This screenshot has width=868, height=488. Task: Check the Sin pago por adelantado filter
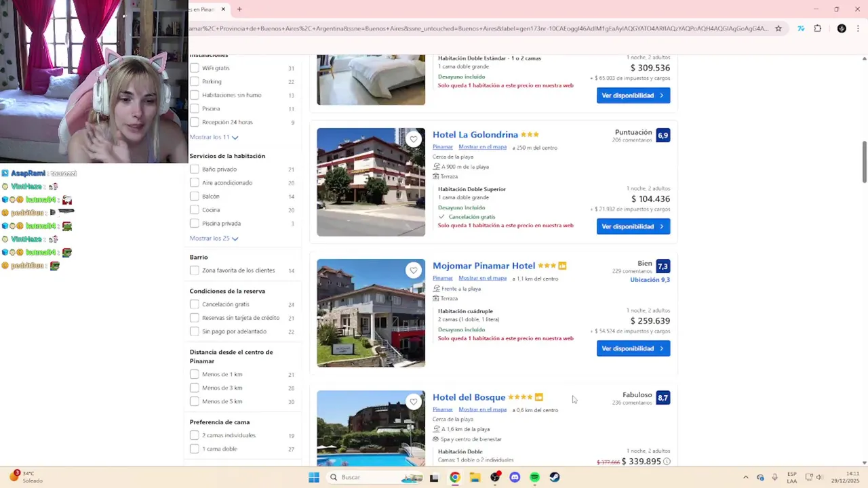[195, 331]
